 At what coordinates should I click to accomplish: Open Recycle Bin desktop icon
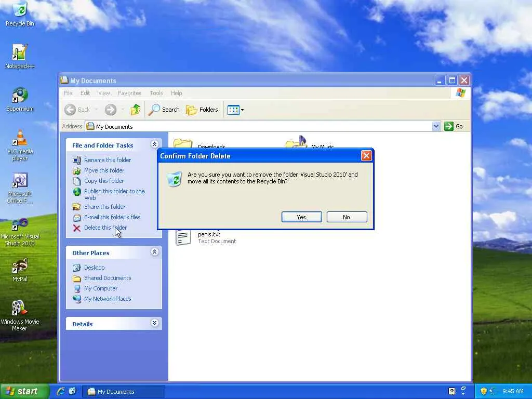[20, 14]
